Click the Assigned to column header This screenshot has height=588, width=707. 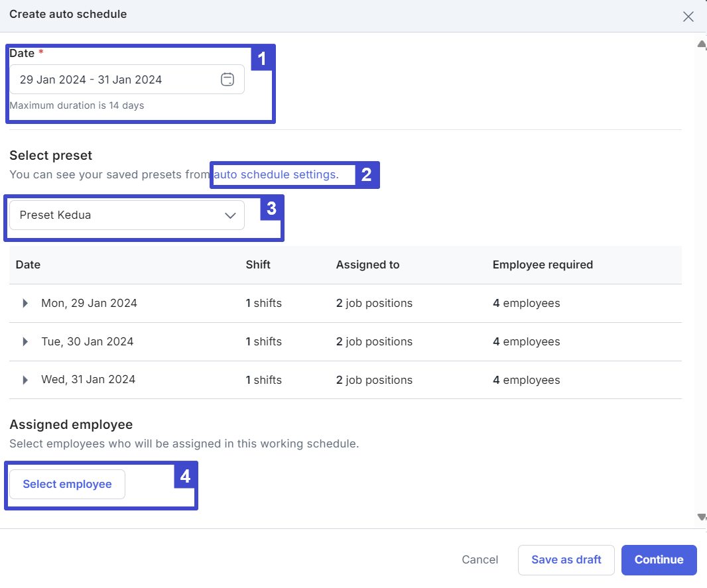click(x=367, y=265)
